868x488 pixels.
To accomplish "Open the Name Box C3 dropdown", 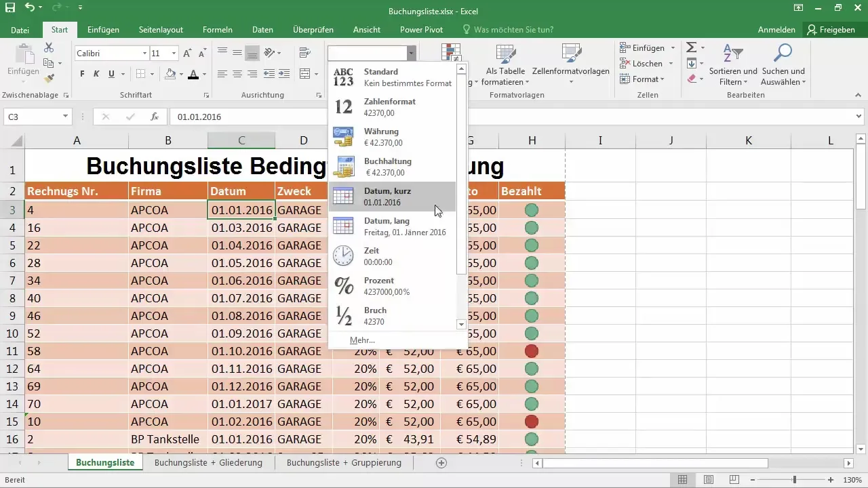I will (65, 117).
